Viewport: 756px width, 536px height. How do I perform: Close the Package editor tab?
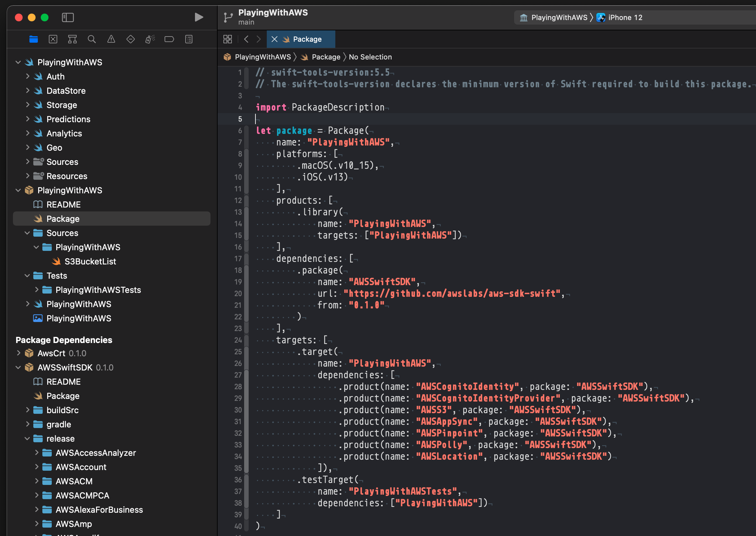point(274,39)
